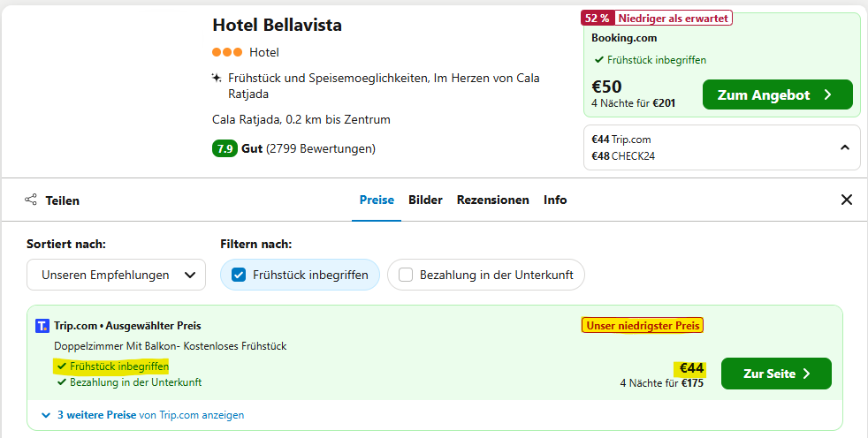Click the share icon next to Teilen
868x438 pixels.
click(x=31, y=200)
